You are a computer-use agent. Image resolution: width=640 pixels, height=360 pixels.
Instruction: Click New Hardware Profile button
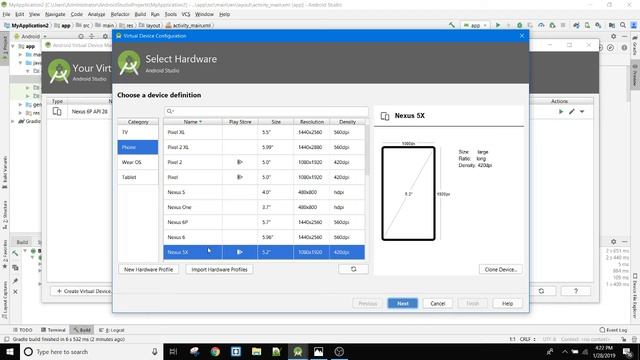pos(149,269)
